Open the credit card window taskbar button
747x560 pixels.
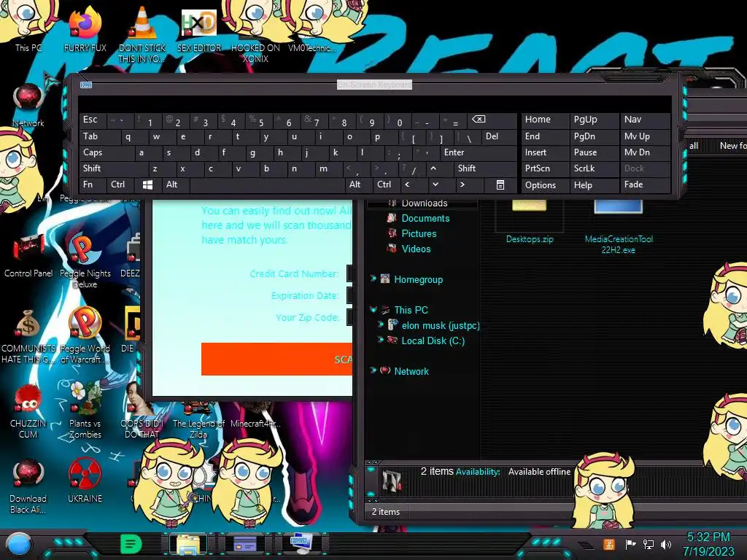245,544
